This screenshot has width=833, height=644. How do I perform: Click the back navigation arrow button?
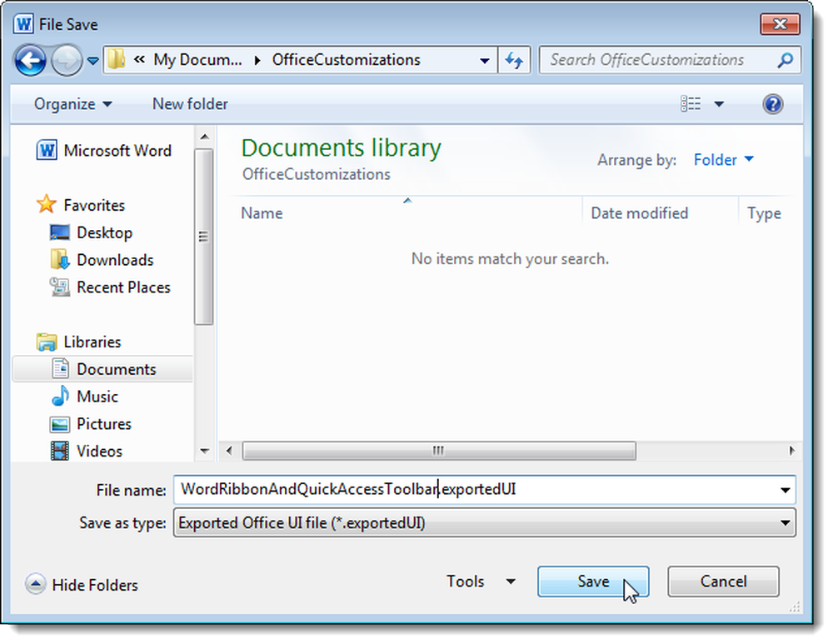pyautogui.click(x=31, y=60)
